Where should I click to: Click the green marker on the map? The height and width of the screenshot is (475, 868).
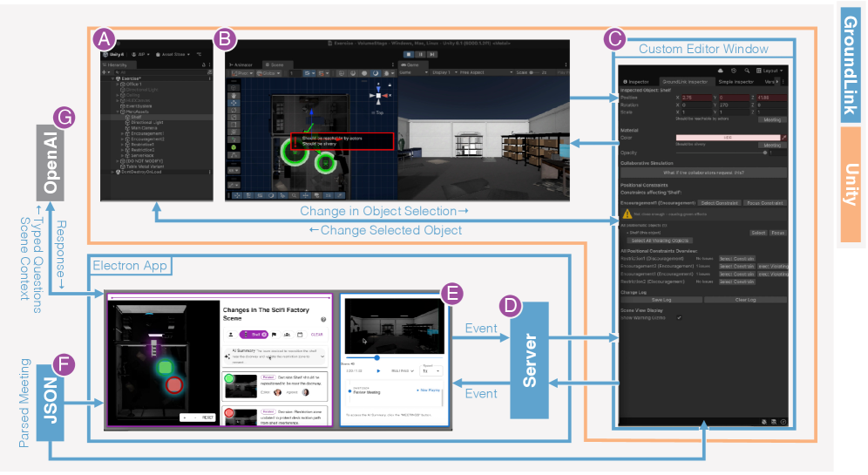point(165,368)
